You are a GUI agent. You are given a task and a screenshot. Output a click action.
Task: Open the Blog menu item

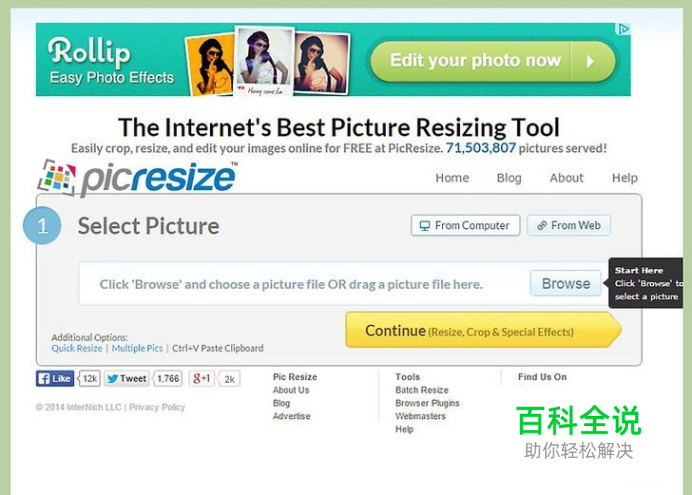(x=509, y=178)
